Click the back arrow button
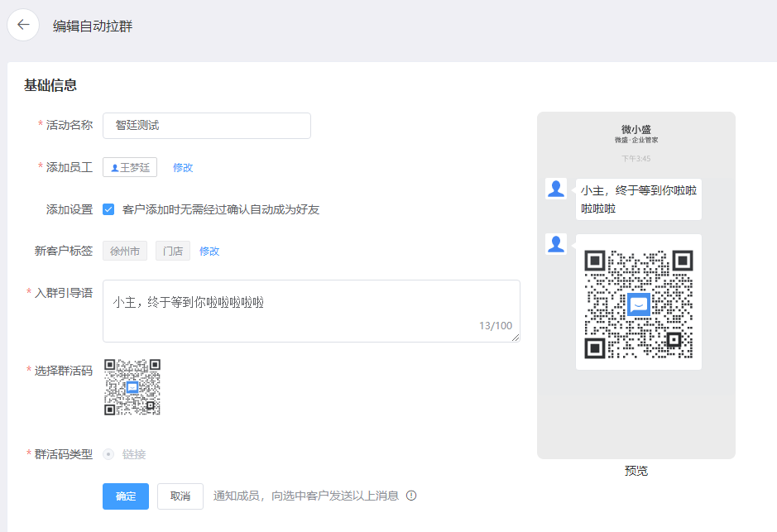Image resolution: width=777 pixels, height=532 pixels. pyautogui.click(x=23, y=25)
